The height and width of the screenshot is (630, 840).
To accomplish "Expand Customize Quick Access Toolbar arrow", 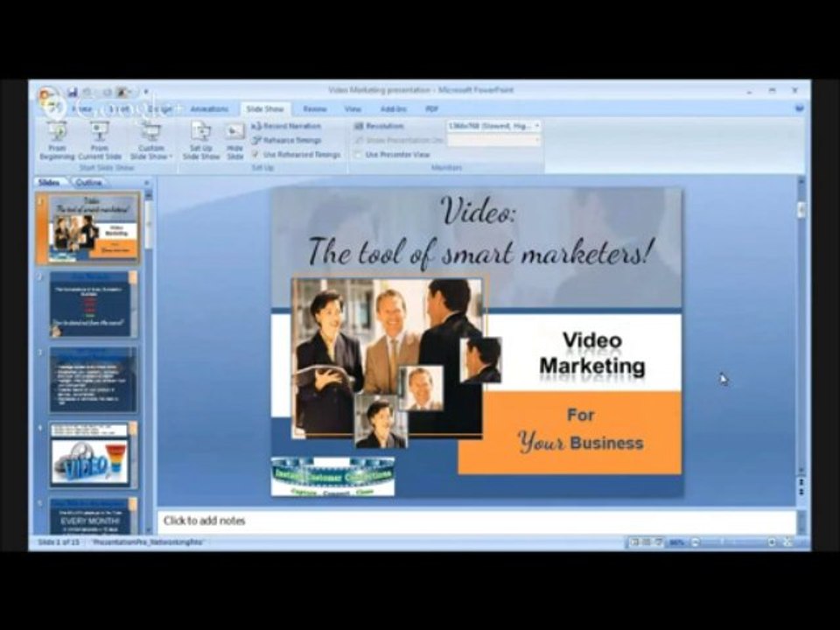I will 146,92.
